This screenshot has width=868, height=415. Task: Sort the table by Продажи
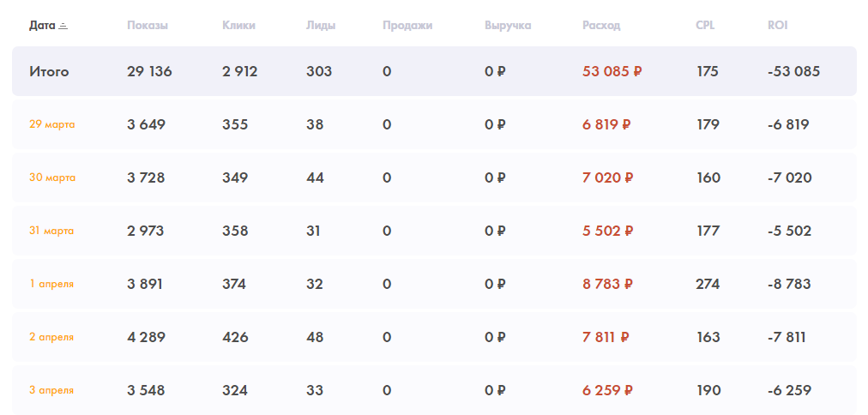(x=407, y=26)
